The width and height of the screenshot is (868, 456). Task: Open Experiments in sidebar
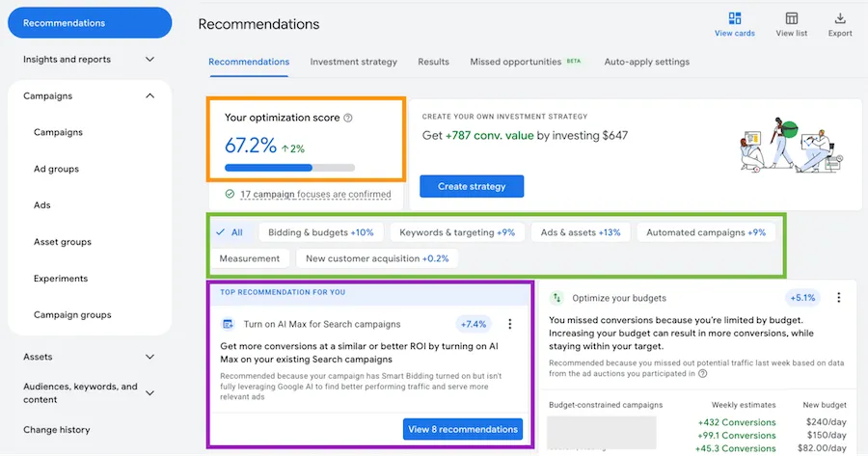pos(61,279)
